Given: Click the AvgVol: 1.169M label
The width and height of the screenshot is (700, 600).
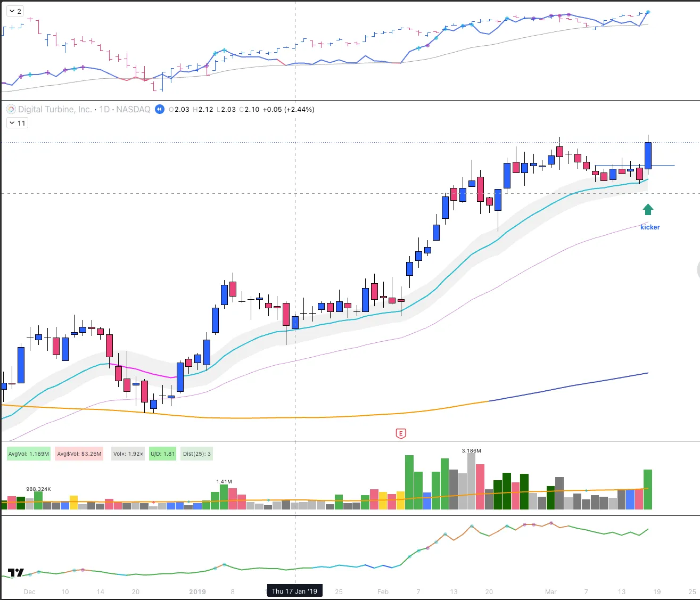Looking at the screenshot, I should 29,454.
